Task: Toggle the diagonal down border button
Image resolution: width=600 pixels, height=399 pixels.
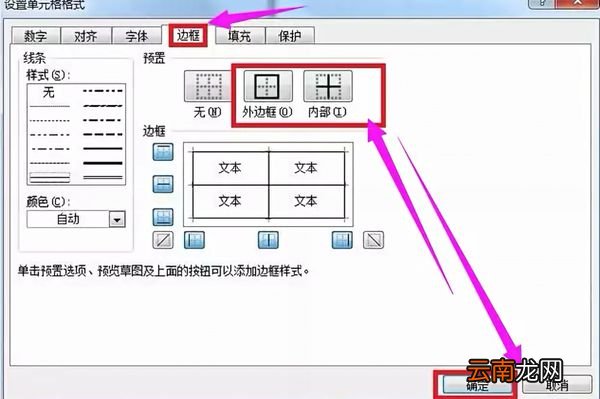Action: point(373,240)
